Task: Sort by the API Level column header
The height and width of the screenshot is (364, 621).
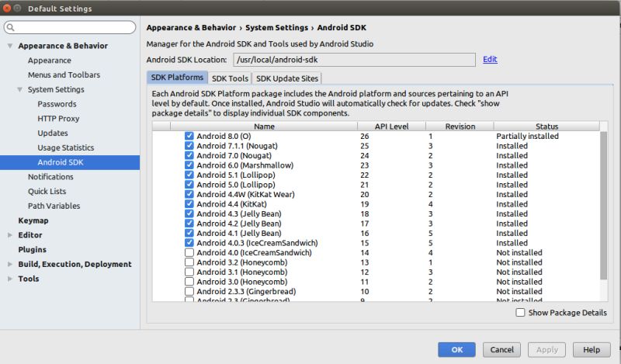Action: pos(391,127)
